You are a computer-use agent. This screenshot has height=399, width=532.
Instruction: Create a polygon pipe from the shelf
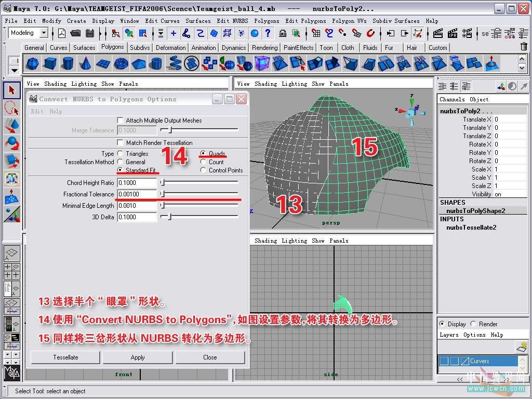click(x=156, y=63)
